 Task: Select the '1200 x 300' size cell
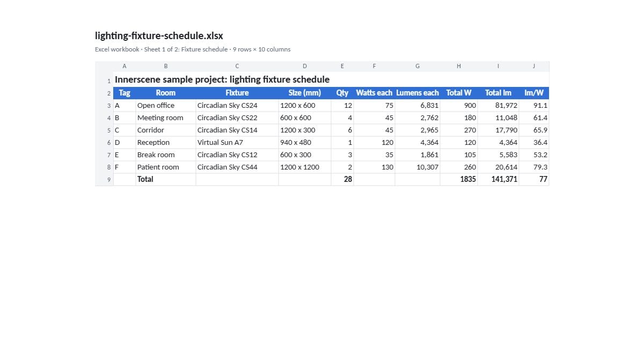[305, 130]
